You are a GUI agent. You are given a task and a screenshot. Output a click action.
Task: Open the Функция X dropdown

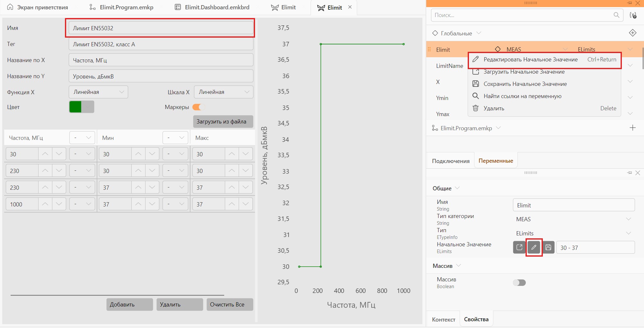click(x=98, y=92)
